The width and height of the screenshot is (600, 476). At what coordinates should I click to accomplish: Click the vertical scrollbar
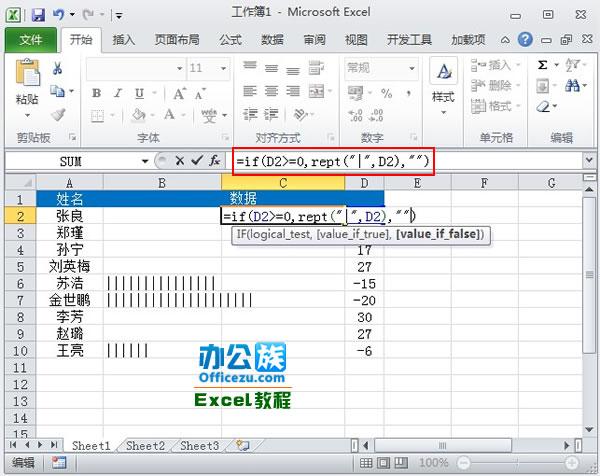pyautogui.click(x=589, y=274)
